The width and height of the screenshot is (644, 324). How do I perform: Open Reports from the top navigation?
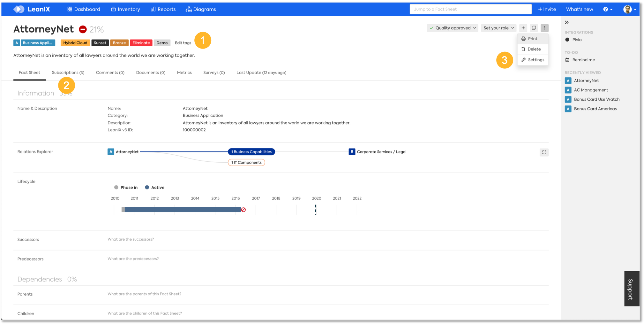pyautogui.click(x=163, y=9)
